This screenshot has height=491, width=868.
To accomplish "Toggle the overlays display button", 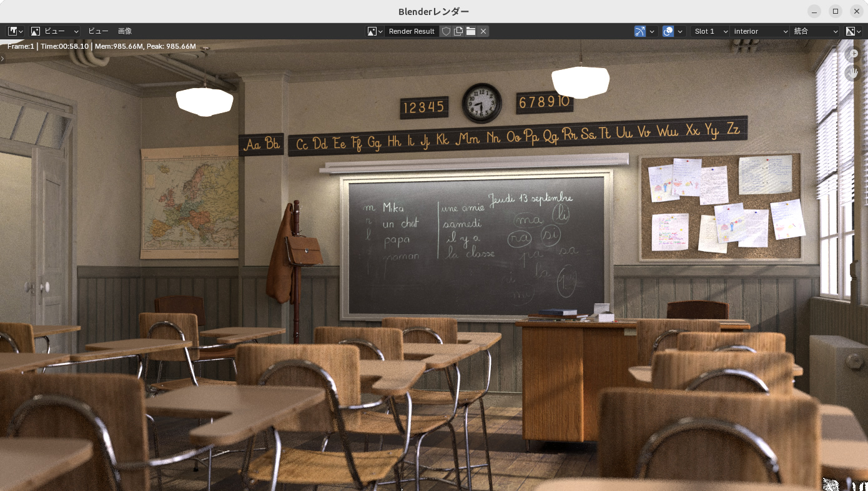I will click(x=668, y=31).
